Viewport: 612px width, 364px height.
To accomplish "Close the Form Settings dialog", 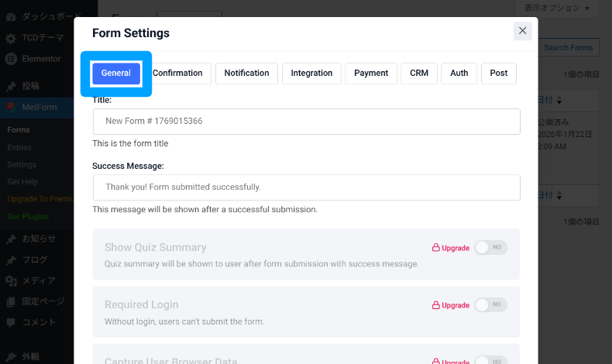I will 523,31.
